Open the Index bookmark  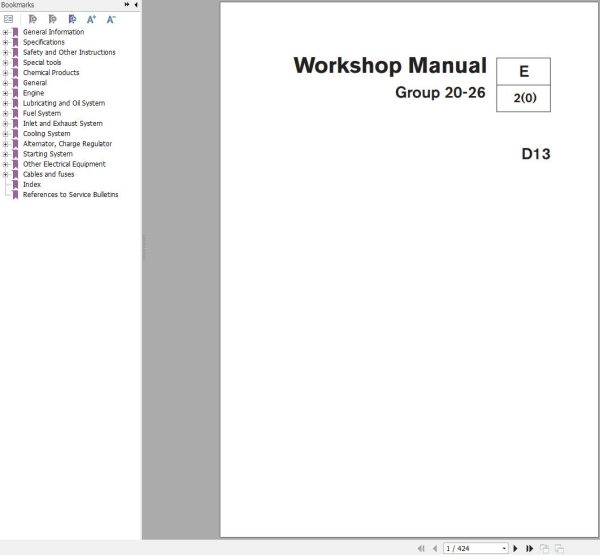(x=32, y=184)
